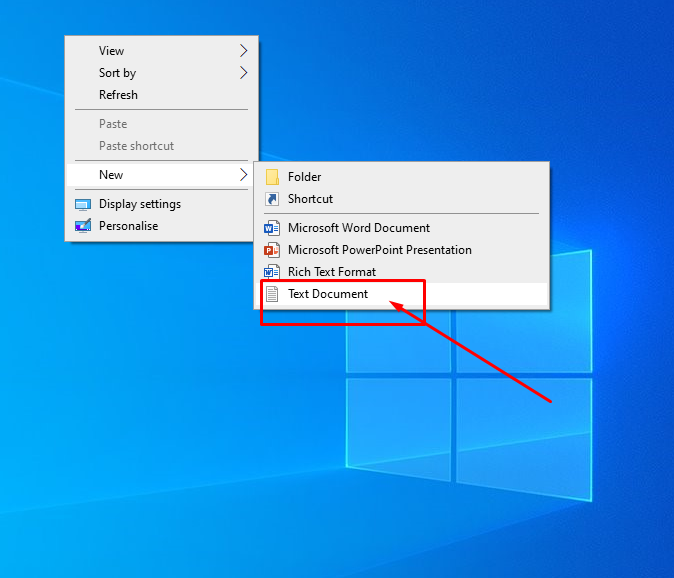Click the Sort by menu label
Screen dimensions: 674x578
click(117, 73)
